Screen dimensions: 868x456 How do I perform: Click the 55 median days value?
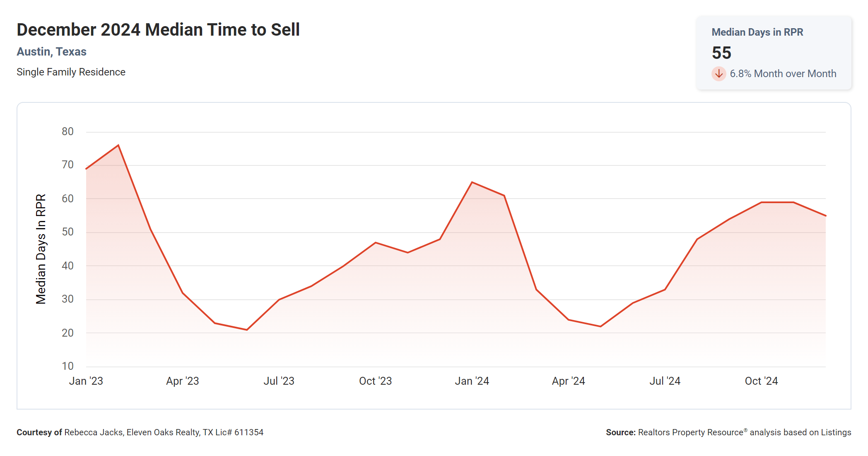point(721,53)
